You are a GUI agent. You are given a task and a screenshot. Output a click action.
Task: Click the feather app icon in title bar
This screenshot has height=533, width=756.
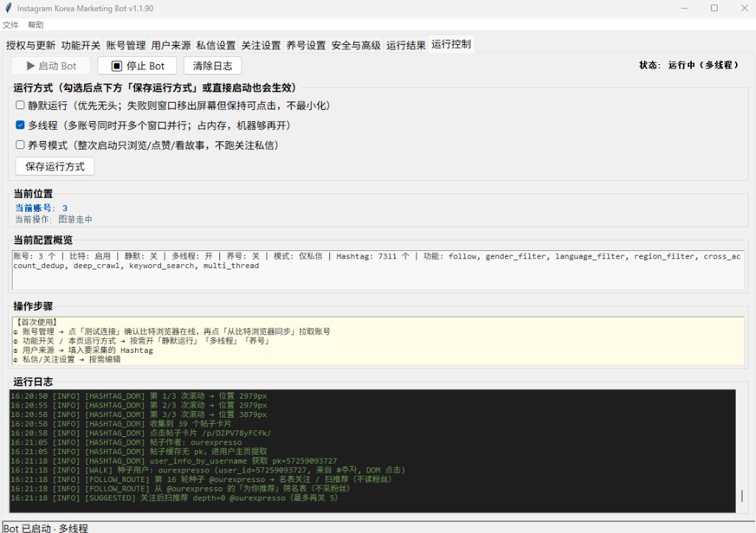8,8
